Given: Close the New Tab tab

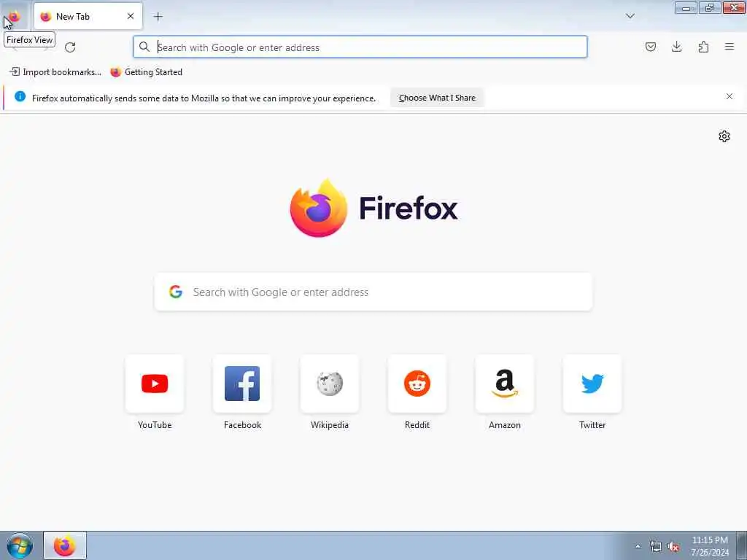Looking at the screenshot, I should [131, 16].
